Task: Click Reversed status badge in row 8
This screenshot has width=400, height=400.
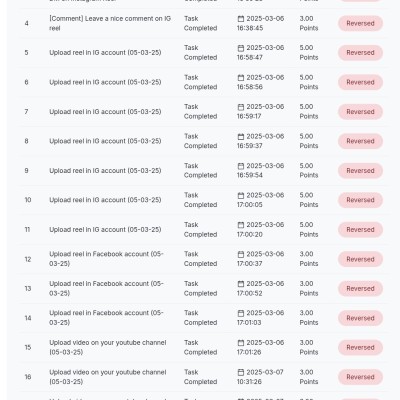Action: (x=360, y=141)
